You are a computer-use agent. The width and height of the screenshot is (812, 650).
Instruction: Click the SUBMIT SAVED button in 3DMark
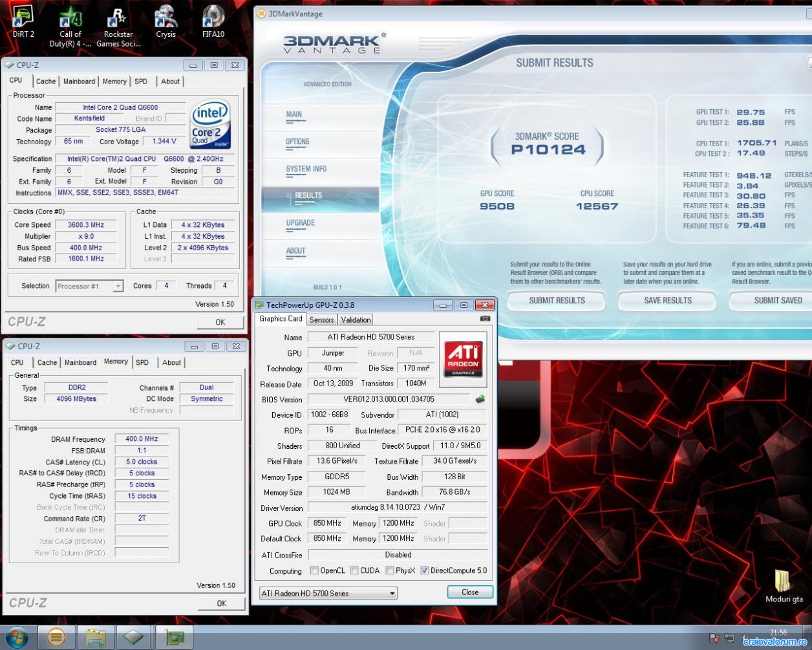[x=771, y=301]
